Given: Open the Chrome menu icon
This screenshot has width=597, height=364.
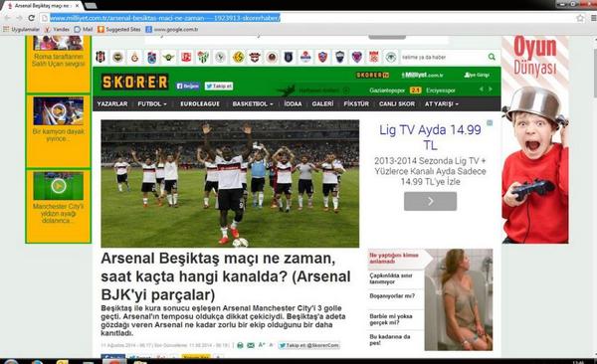Looking at the screenshot, I should pyautogui.click(x=593, y=18).
